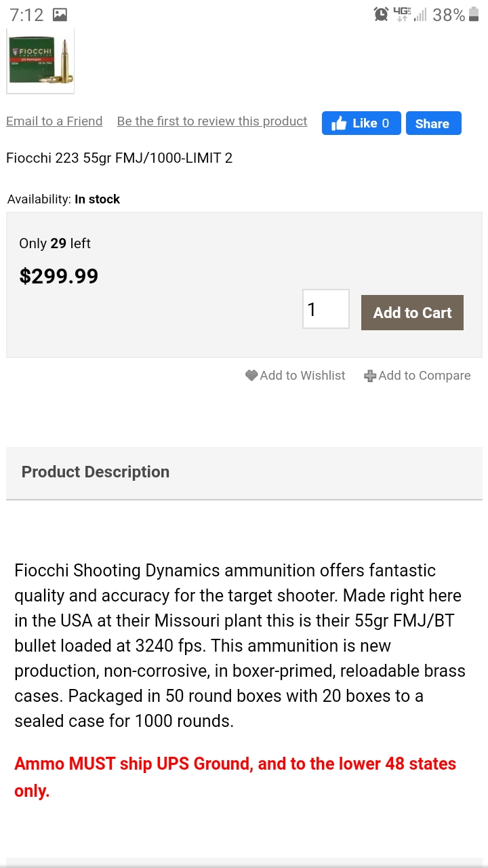
Task: Tap the Fiocchi ammo box thumbnail
Action: click(x=41, y=61)
